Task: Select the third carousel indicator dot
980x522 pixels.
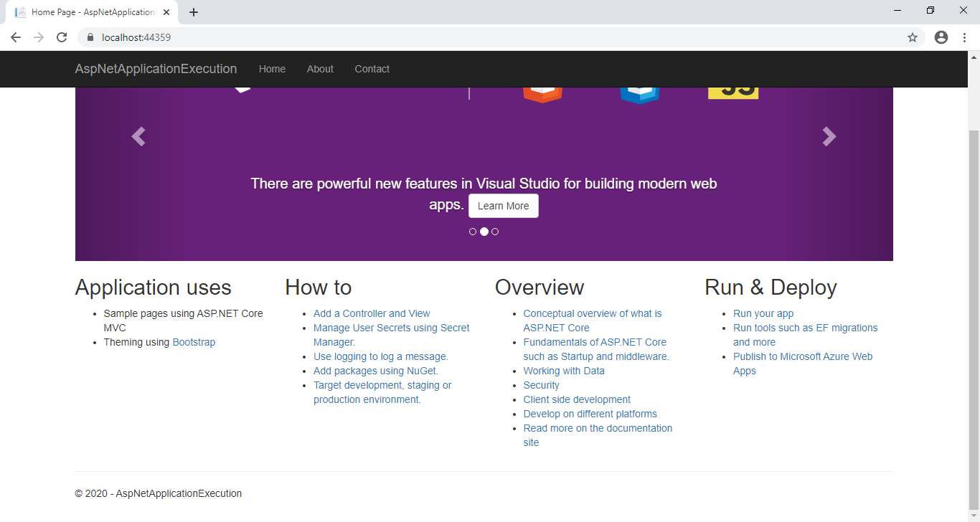Action: coord(495,231)
